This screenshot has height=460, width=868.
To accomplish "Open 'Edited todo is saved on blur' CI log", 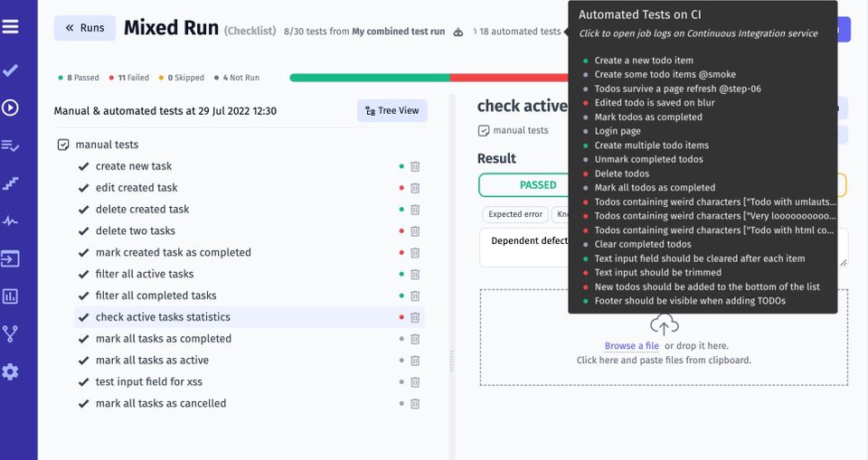I will pyautogui.click(x=655, y=102).
